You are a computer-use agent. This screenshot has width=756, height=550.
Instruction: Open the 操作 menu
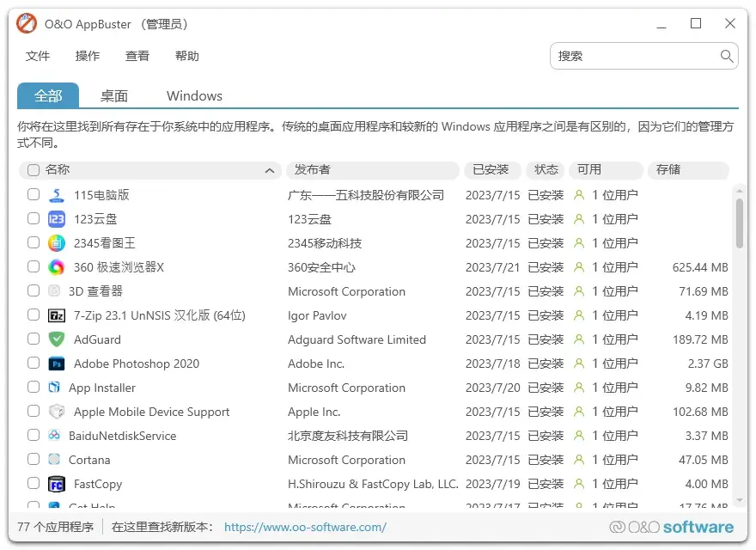coord(88,56)
